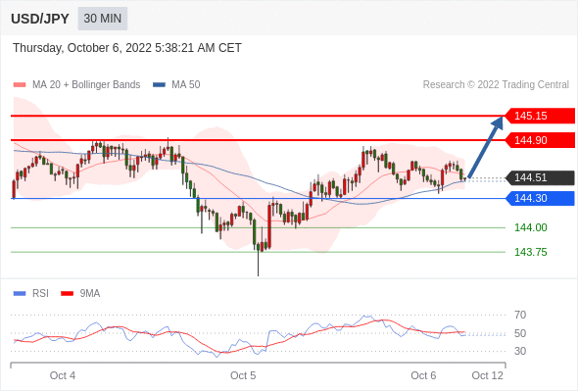The image size is (578, 392).
Task: Click the RSI 30 level label
Action: (520, 351)
